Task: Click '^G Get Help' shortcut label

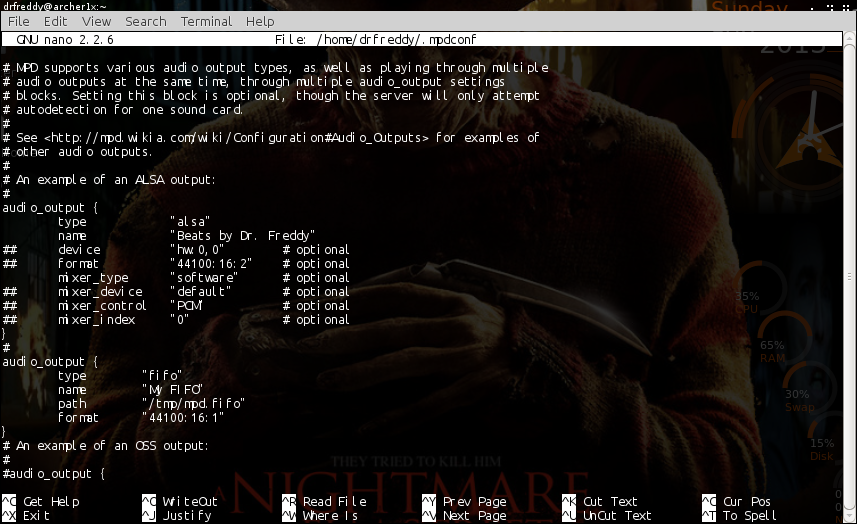Action: click(41, 502)
